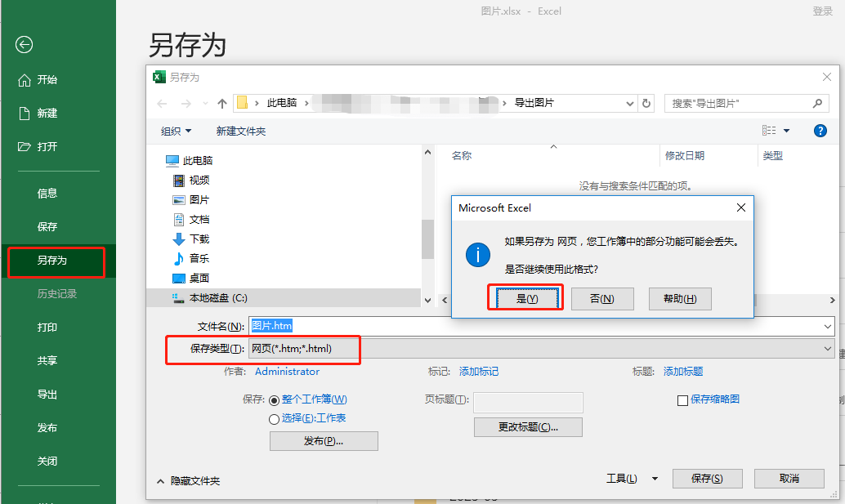Sort files by 名称 column header
This screenshot has height=504, width=845.
click(462, 156)
